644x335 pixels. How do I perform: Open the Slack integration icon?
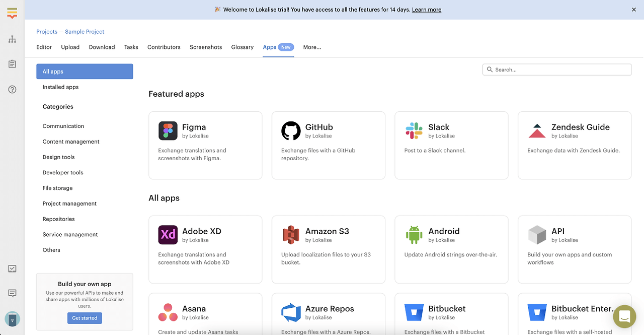(x=414, y=131)
